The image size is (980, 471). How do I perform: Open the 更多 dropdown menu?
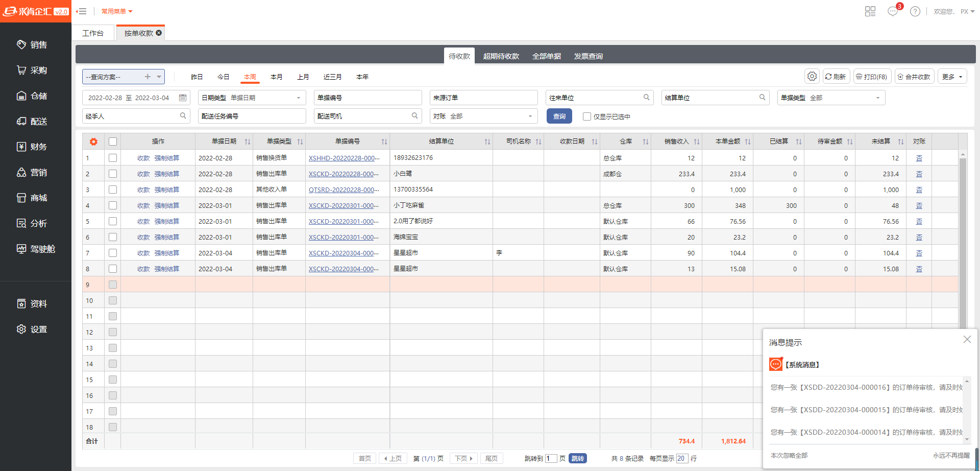(x=952, y=77)
